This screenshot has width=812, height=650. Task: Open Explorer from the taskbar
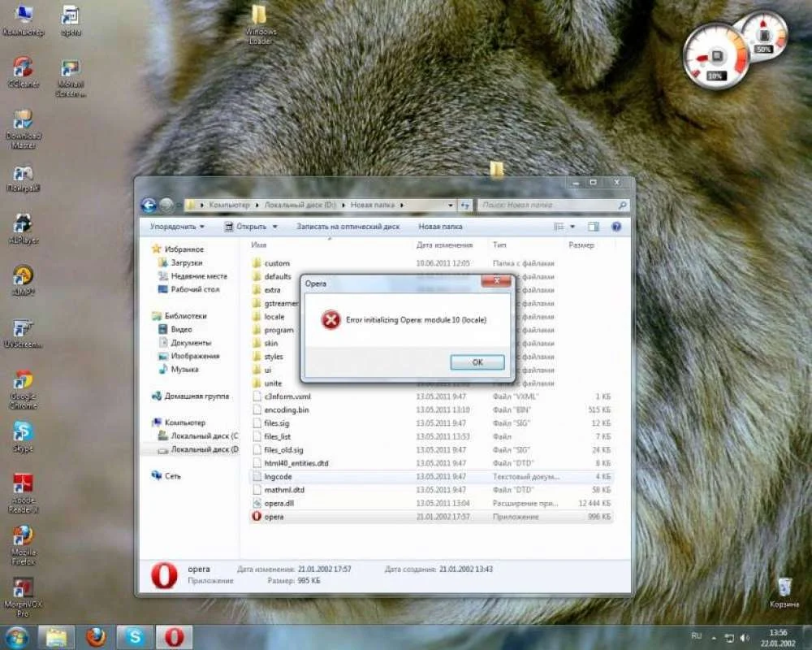tap(57, 637)
